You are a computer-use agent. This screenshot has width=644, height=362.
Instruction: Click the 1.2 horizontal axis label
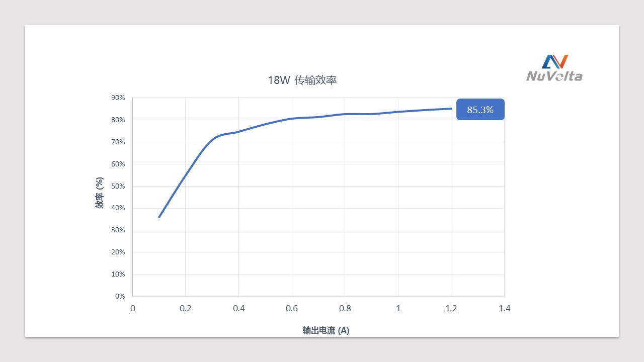point(451,308)
